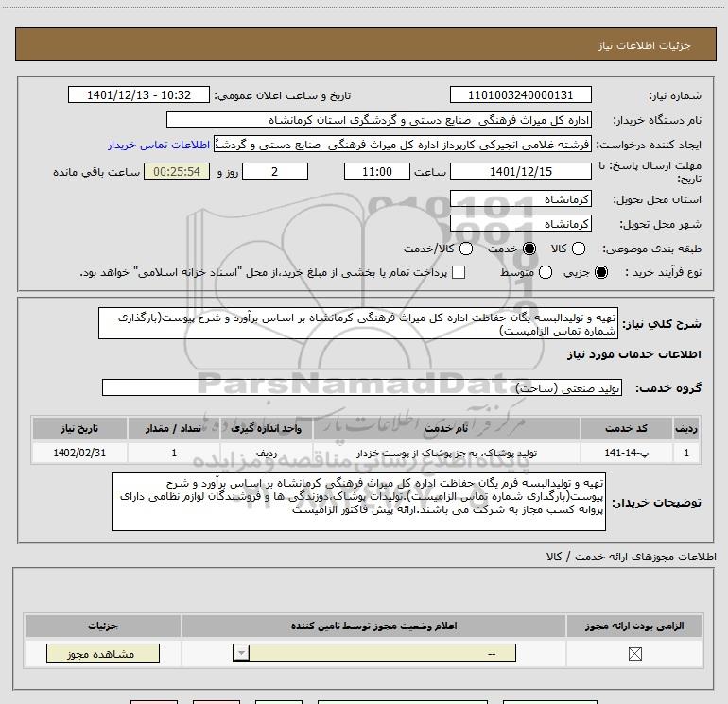Click the نام خدمت column header

446,428
